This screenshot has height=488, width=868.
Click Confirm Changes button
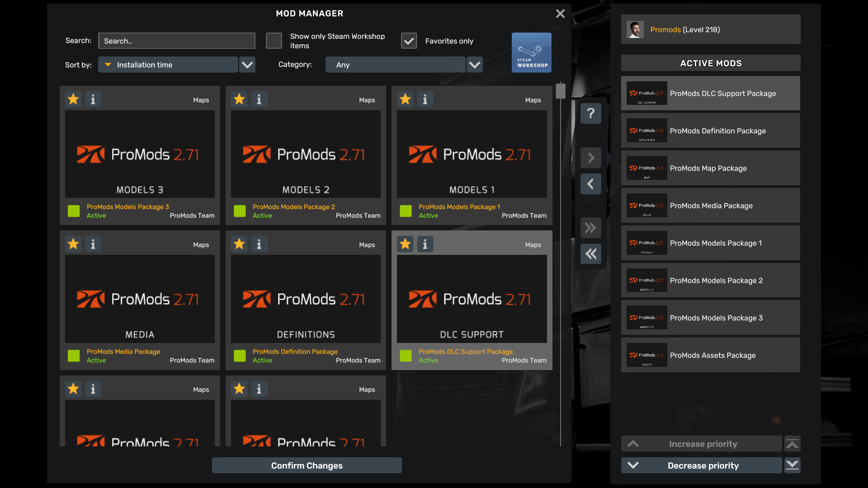click(x=307, y=465)
